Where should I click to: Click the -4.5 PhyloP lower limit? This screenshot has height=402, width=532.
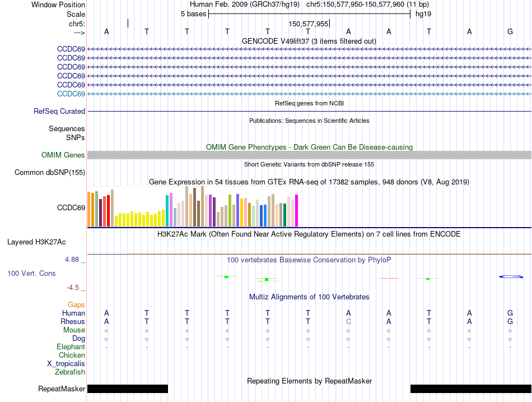click(73, 288)
